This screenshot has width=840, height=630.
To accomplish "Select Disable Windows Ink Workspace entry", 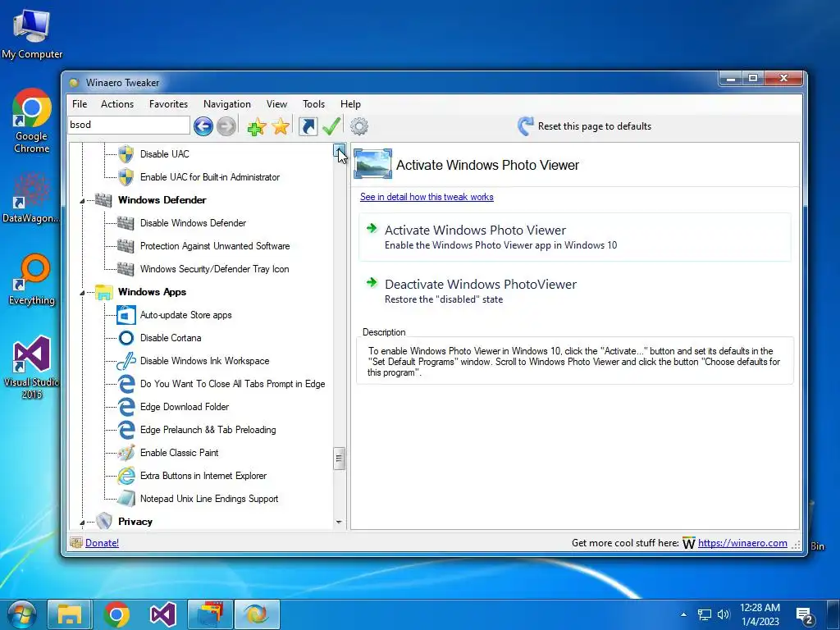I will click(x=204, y=361).
